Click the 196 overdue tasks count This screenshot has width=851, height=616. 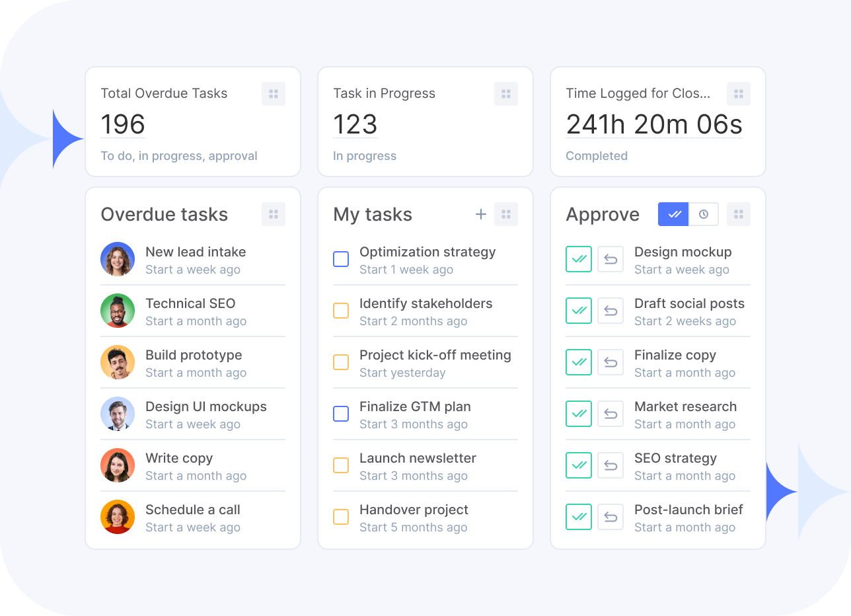[123, 124]
